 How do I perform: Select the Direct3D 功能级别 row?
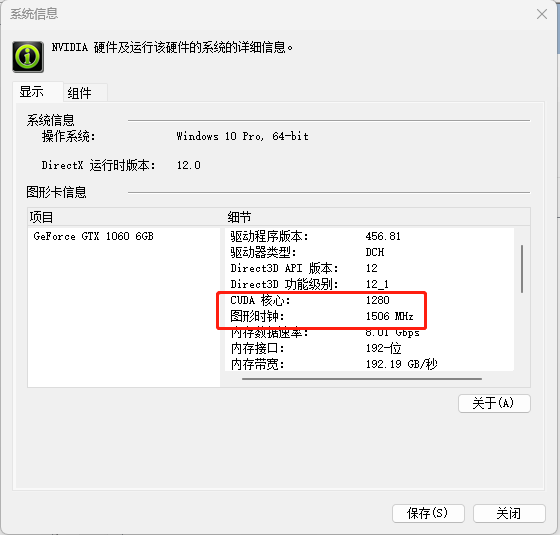coord(370,284)
